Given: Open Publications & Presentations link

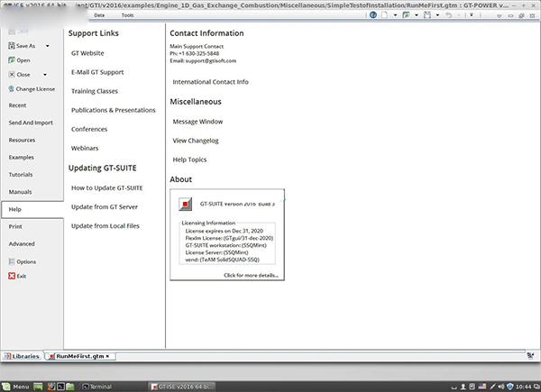Looking at the screenshot, I should tap(114, 110).
